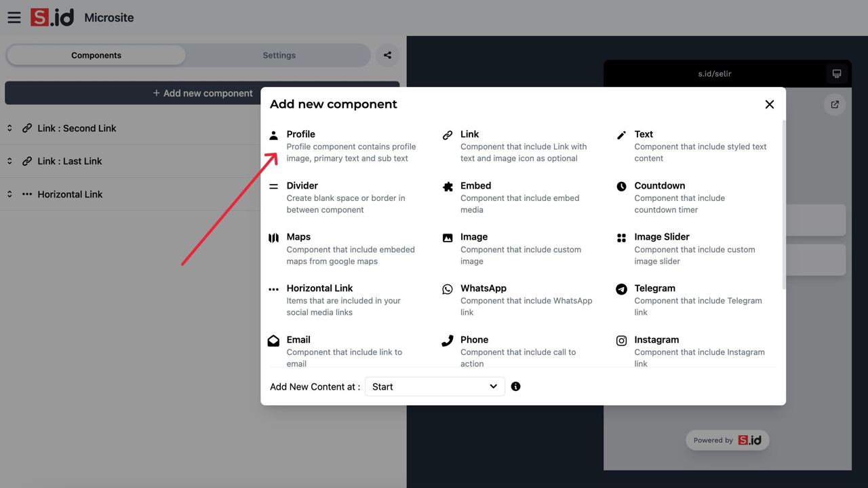Click the Powered by S.id badge
This screenshot has height=488, width=868.
coord(727,440)
